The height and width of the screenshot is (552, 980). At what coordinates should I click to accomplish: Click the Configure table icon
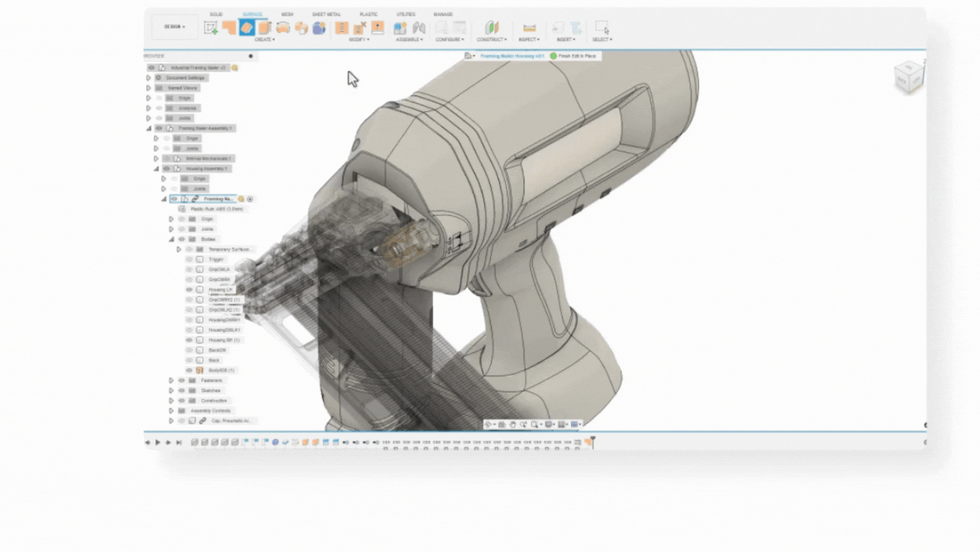(459, 28)
